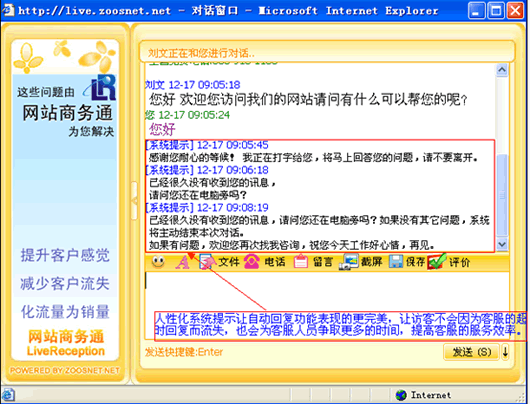530x404 pixels.
Task: Open the font style A icon
Action: [x=183, y=262]
